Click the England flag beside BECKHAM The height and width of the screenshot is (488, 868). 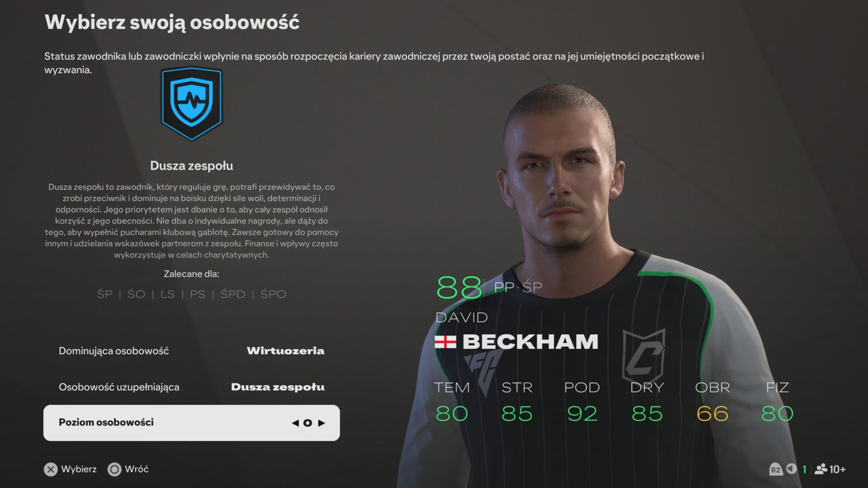tap(445, 342)
